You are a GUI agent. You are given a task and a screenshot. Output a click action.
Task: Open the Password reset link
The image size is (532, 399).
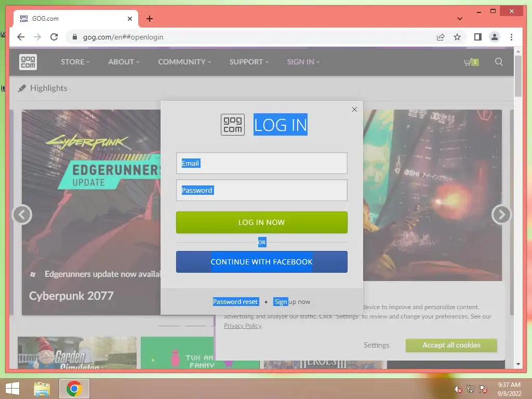coord(235,302)
